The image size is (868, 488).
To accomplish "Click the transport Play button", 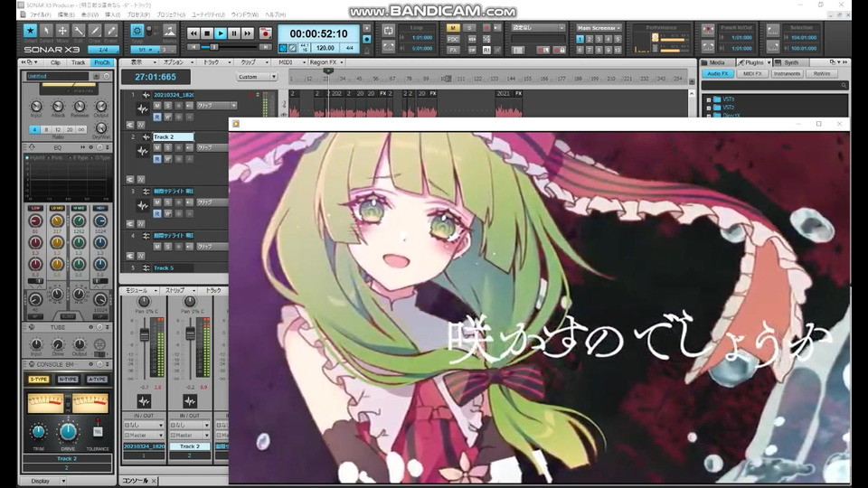I will click(221, 33).
